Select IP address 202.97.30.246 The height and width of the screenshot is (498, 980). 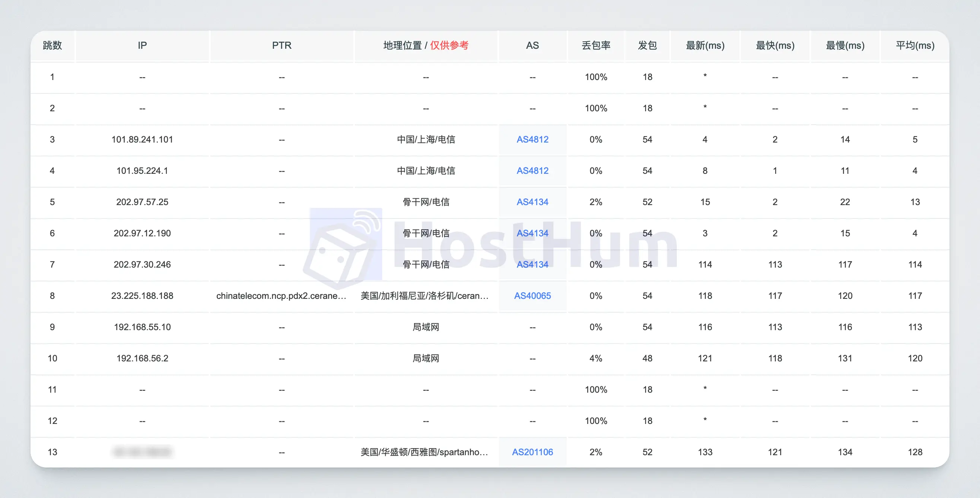coord(142,264)
